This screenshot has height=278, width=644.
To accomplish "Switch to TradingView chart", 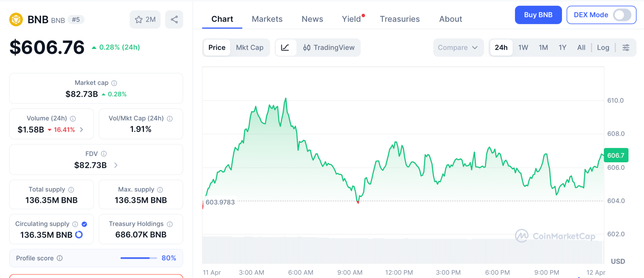I will 329,47.
